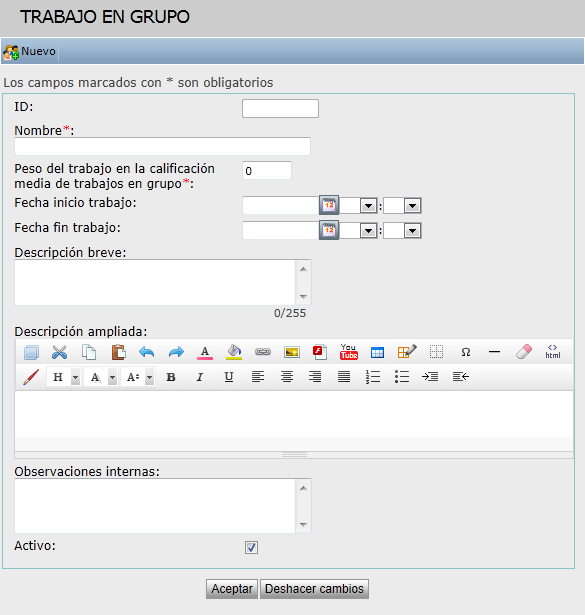Insert bulleted list
Image resolution: width=585 pixels, height=615 pixels.
click(402, 377)
